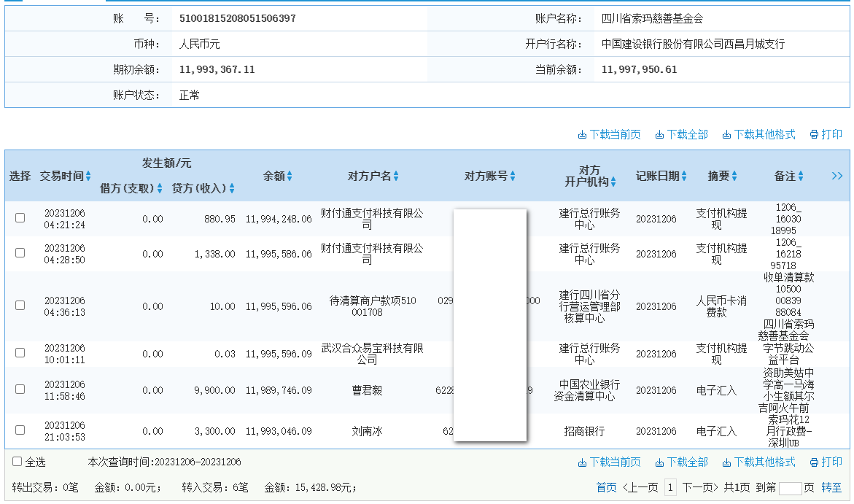Click currency value 人民币元
Image resolution: width=854 pixels, height=504 pixels.
(199, 44)
